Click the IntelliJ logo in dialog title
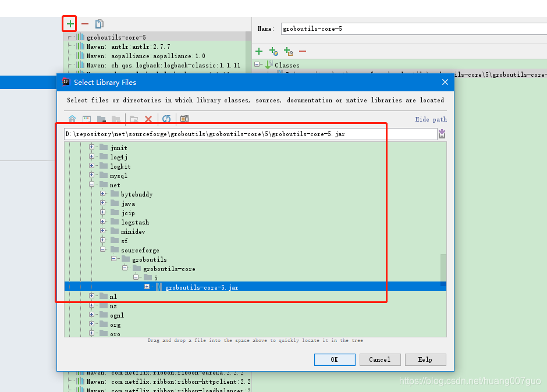Screen dimensions: 547x392 click(66, 82)
